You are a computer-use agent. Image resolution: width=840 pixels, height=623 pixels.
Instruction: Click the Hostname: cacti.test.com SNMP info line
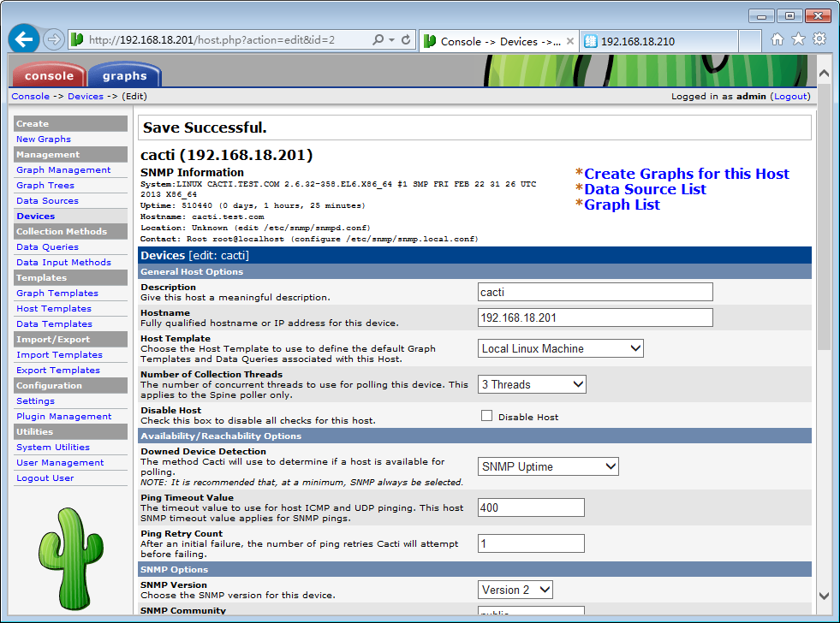point(202,217)
